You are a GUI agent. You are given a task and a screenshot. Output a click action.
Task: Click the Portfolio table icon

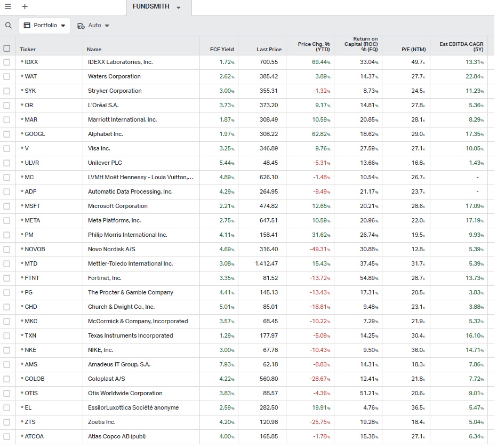point(27,26)
